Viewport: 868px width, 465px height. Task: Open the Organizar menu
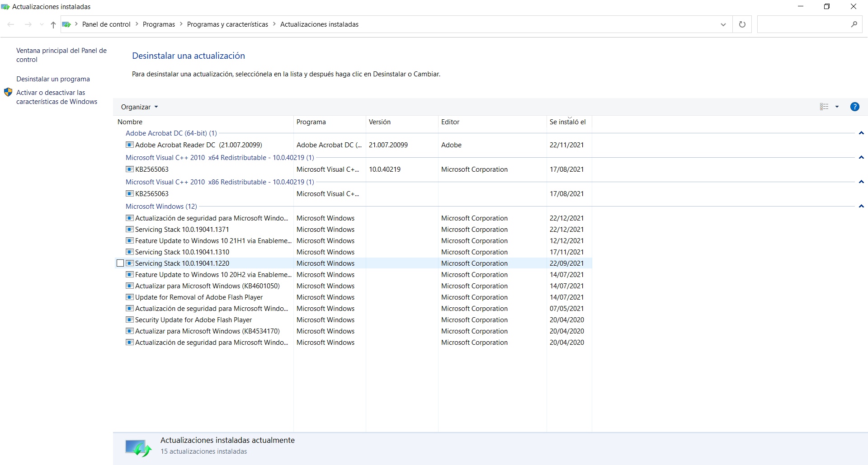pos(139,107)
